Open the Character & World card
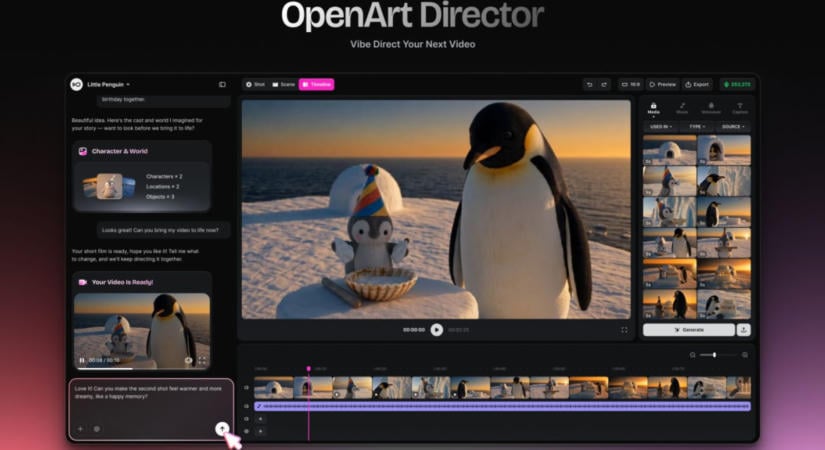This screenshot has width=825, height=450. click(x=142, y=176)
